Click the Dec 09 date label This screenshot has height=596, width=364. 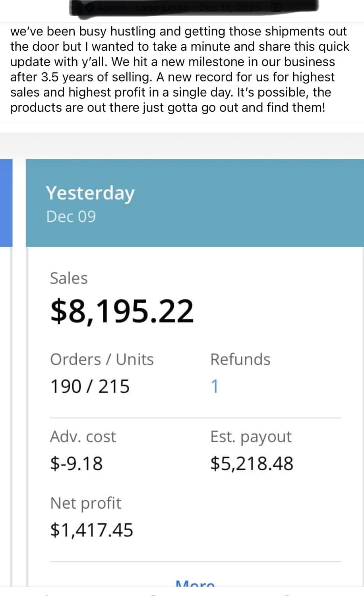coord(71,217)
